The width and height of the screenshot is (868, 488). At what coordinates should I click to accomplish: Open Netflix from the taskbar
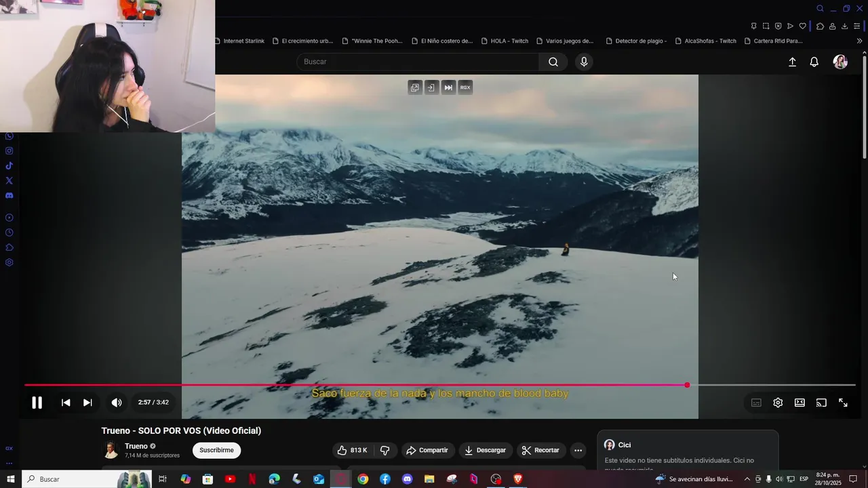(x=252, y=479)
